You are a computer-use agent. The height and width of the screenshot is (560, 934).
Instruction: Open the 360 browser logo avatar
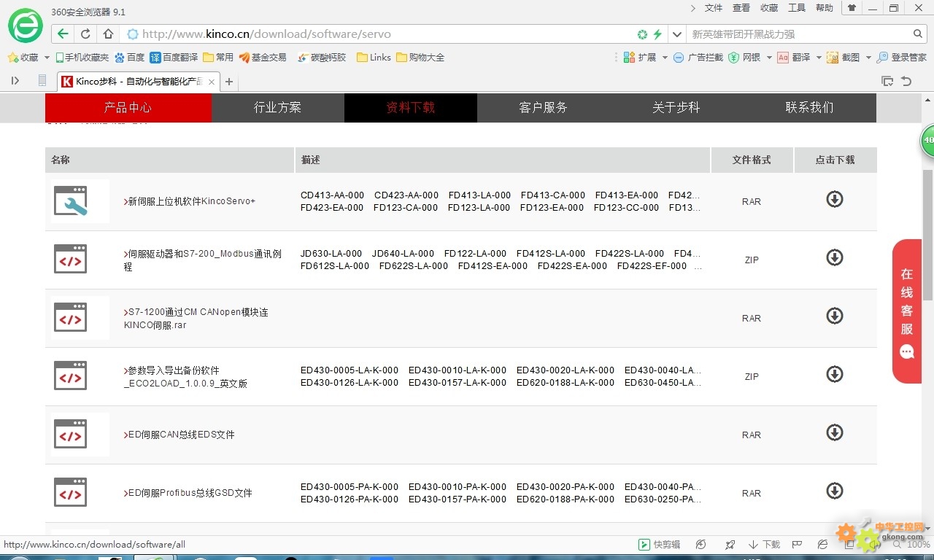25,26
